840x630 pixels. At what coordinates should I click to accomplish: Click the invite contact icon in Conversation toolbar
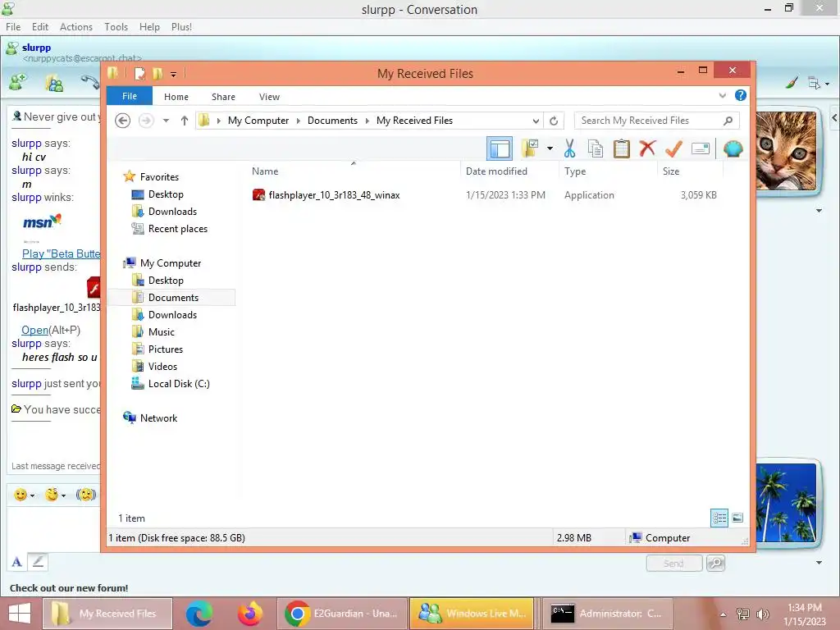[x=18, y=82]
